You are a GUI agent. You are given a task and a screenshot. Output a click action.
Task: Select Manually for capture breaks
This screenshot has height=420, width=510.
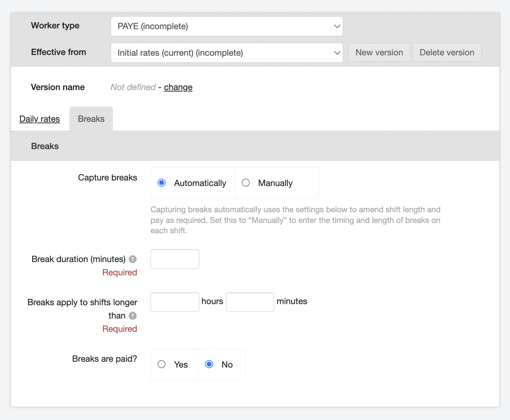pos(246,183)
